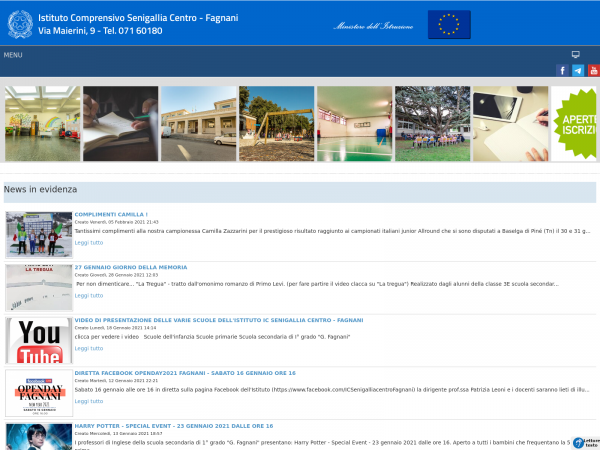Click 'Leggi tutto' under Openday2021 Fagnani news
This screenshot has height=450, width=600.
coord(89,401)
